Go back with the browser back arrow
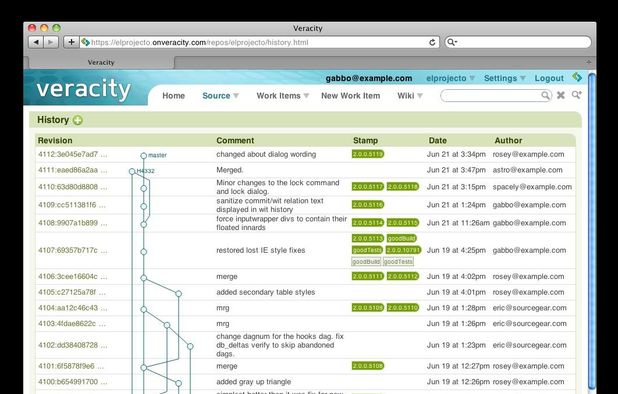This screenshot has width=618, height=394. click(36, 42)
